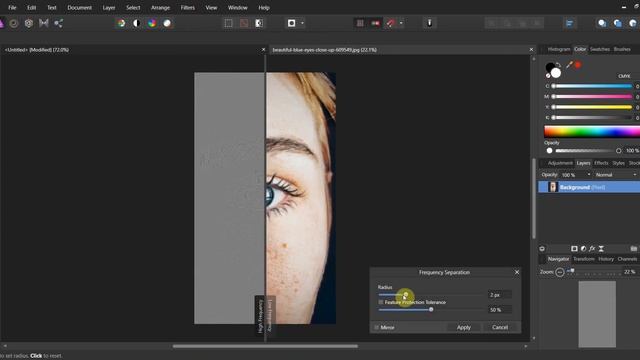Switch to the Adjustment tab
Screen dimensions: 640x360
click(x=560, y=163)
